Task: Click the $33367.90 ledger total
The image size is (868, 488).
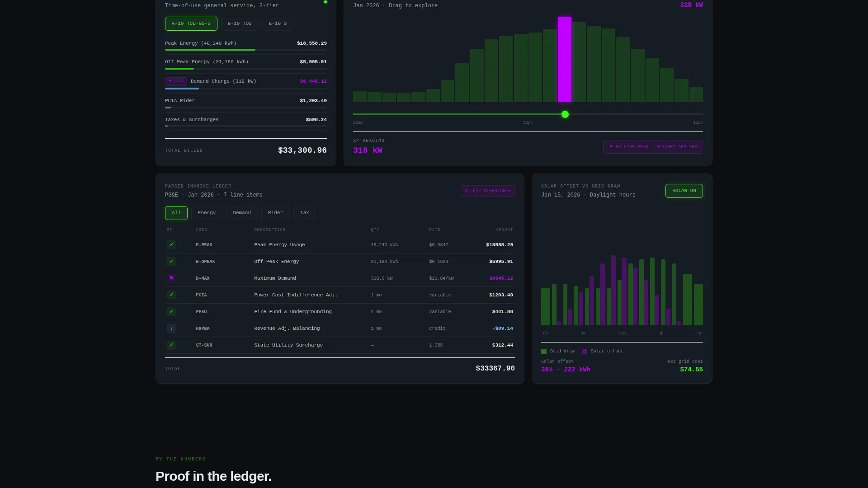Action: pos(495,369)
